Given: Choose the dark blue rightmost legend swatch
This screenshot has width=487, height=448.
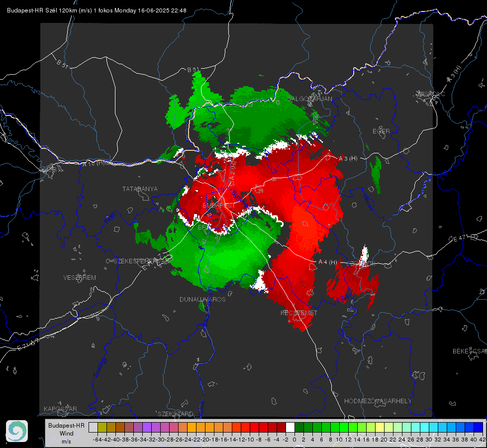Looking at the screenshot, I should [x=479, y=427].
